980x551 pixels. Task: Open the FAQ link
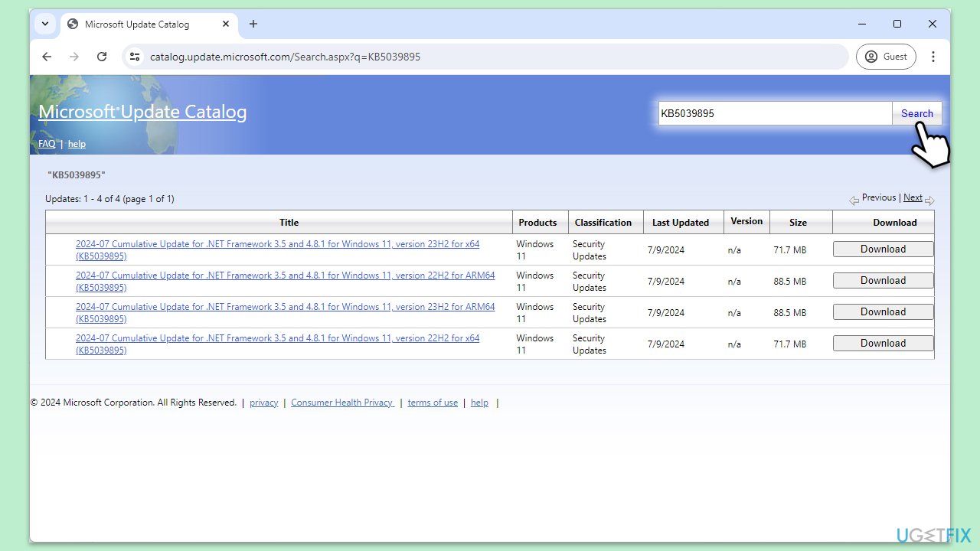click(47, 144)
